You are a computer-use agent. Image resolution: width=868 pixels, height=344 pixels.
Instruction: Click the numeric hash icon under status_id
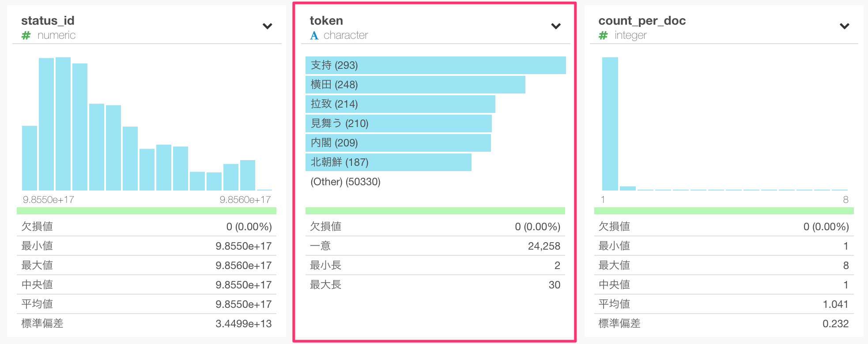click(26, 35)
